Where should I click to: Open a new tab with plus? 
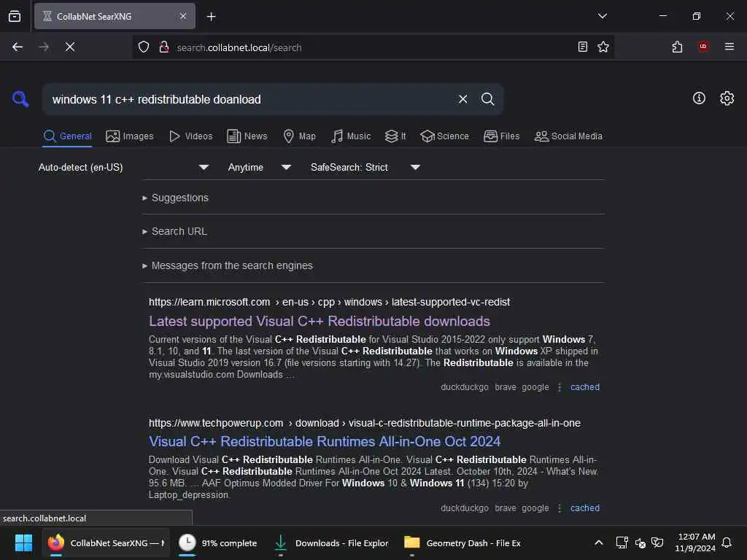[211, 17]
